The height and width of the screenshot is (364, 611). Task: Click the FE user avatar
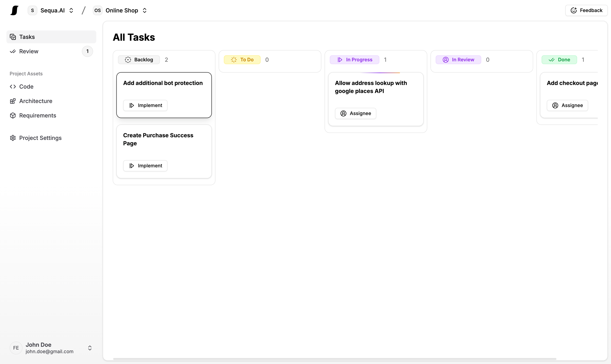click(x=16, y=348)
